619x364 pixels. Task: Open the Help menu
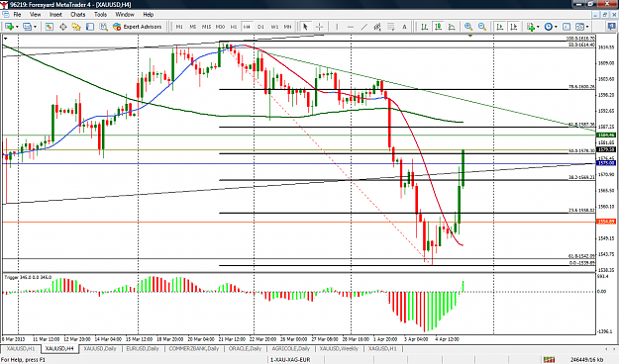[148, 15]
